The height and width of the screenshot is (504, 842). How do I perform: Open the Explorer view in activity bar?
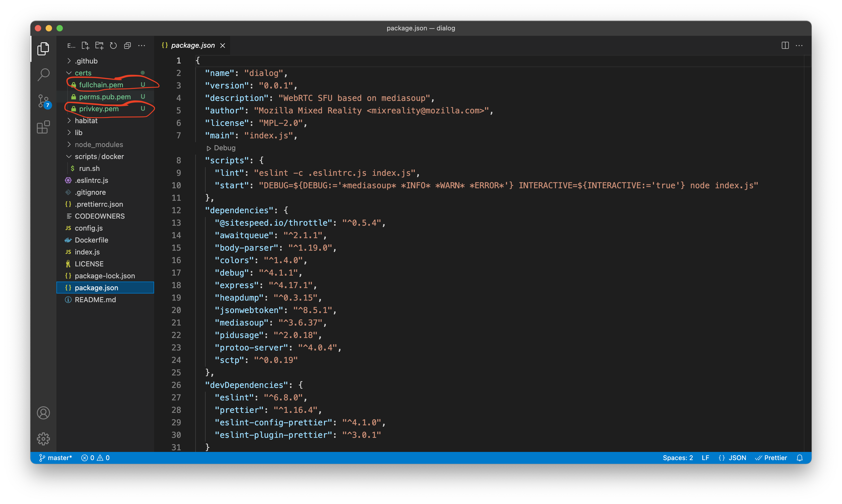click(43, 48)
